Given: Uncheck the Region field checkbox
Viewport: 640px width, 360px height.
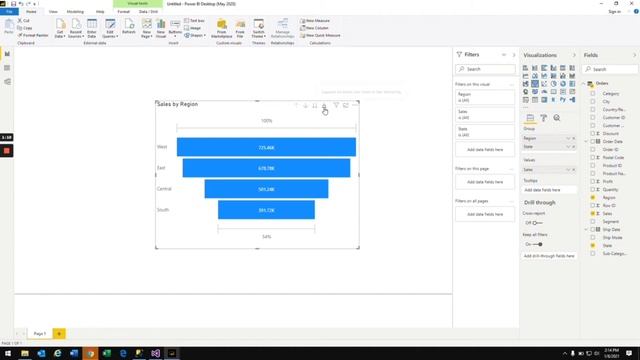Looking at the screenshot, I should pyautogui.click(x=593, y=198).
